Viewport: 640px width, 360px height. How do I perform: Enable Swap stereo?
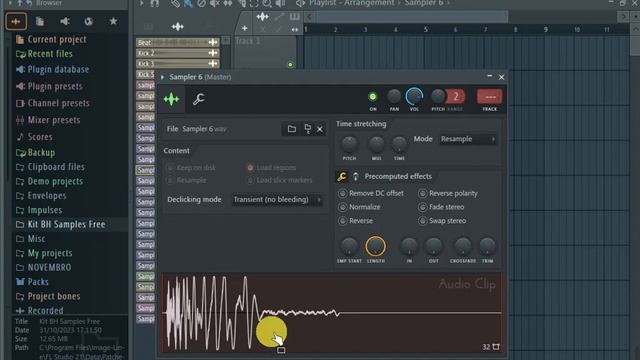442,221
